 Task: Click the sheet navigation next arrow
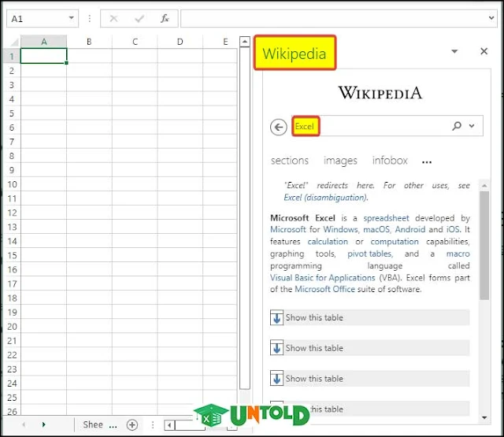coord(44,424)
